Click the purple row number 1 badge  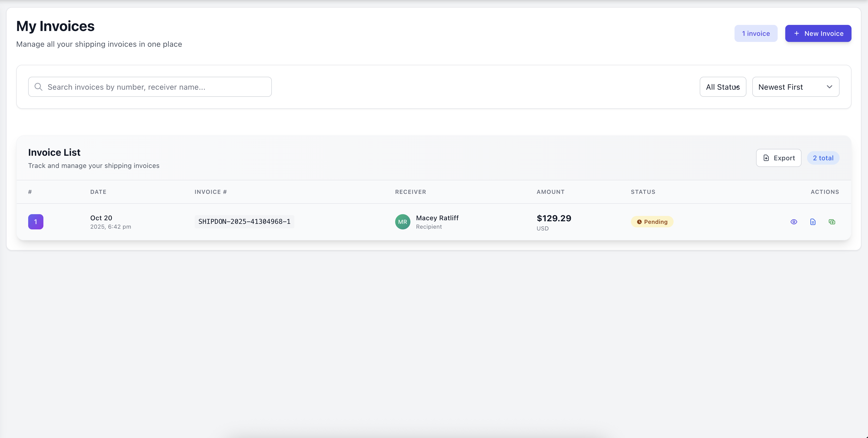coord(36,222)
